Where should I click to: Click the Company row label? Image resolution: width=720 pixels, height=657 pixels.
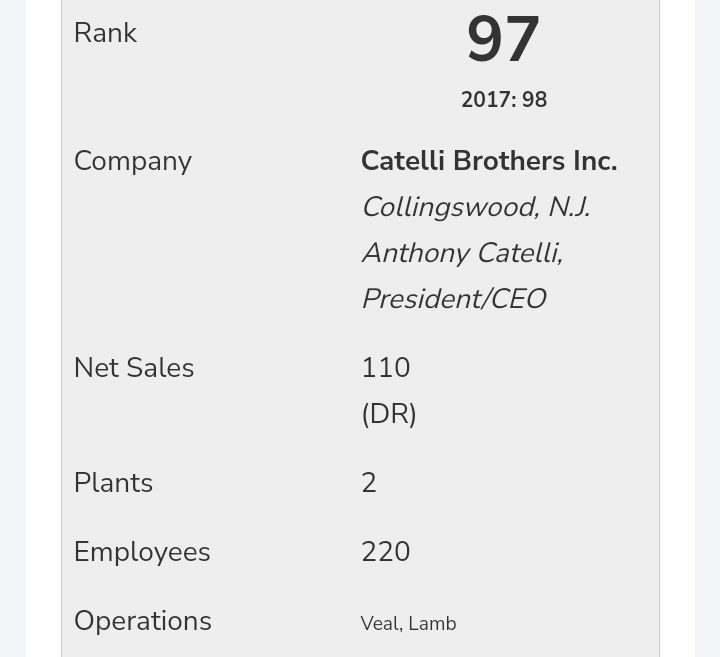click(133, 161)
